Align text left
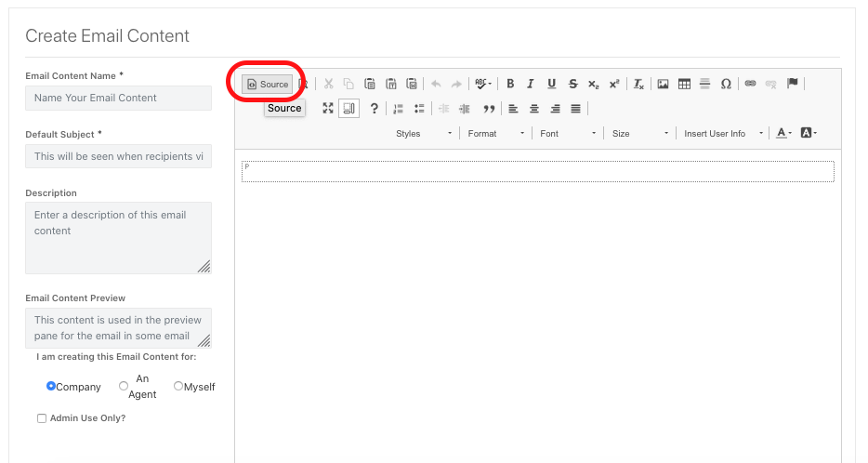The height and width of the screenshot is (463, 868). tap(513, 109)
